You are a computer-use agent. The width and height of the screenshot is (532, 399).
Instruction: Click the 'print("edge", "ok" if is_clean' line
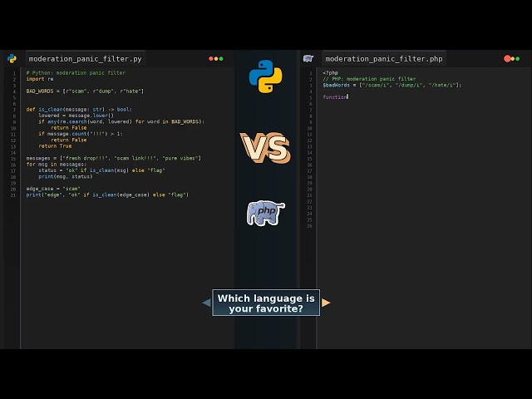107,195
